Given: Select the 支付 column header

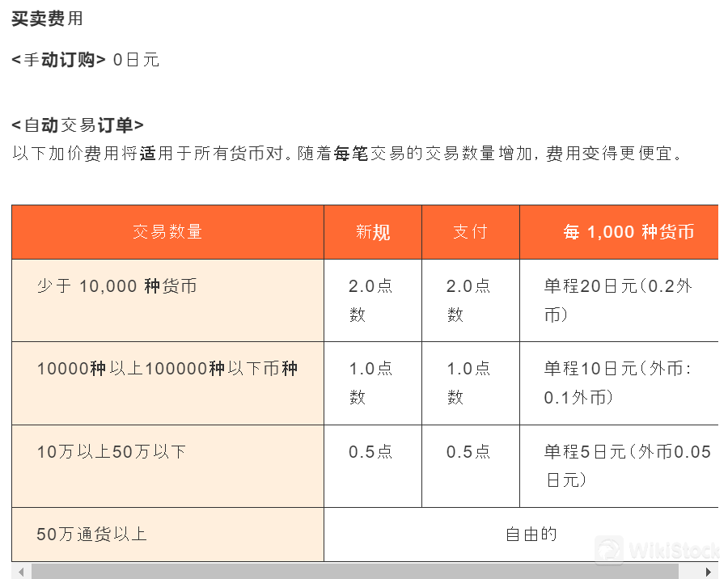Looking at the screenshot, I should click(470, 232).
